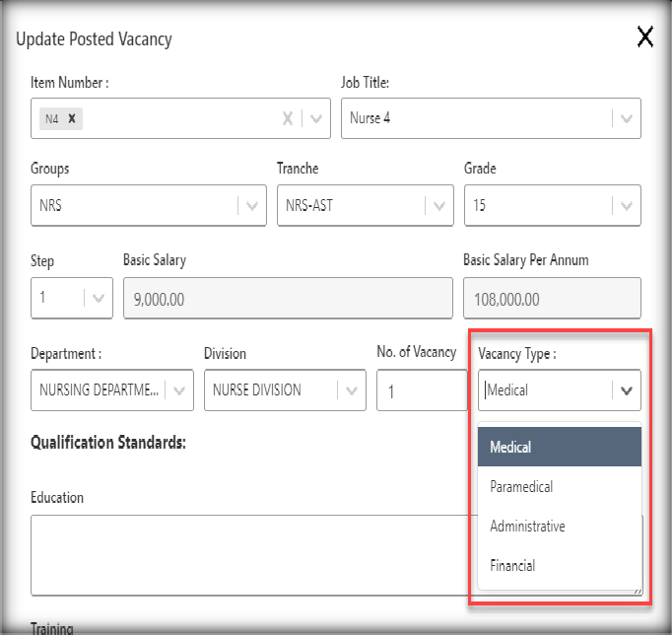The height and width of the screenshot is (635, 672).
Task: Open the Job Title dropdown
Action: (x=626, y=118)
